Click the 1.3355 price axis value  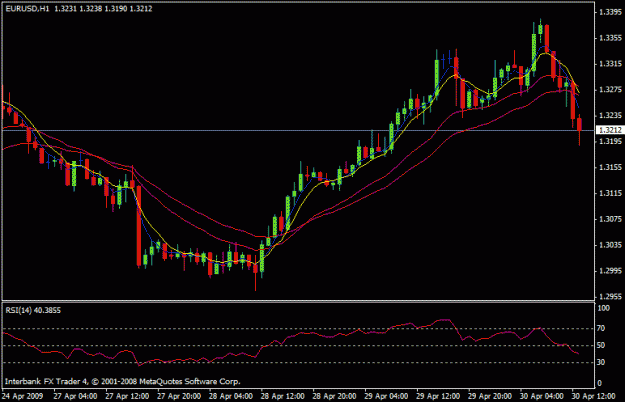(x=610, y=38)
